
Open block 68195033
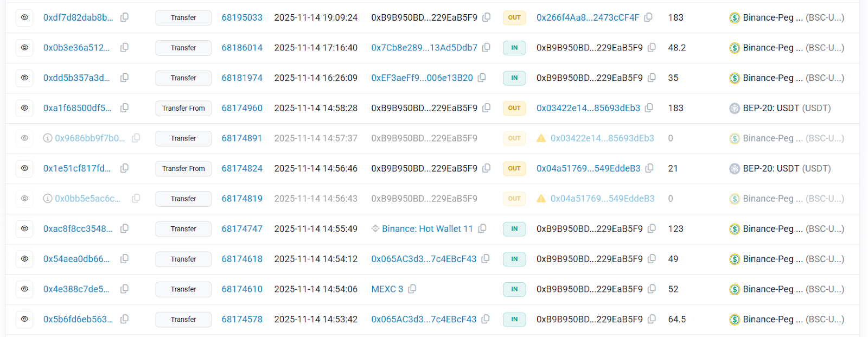242,17
